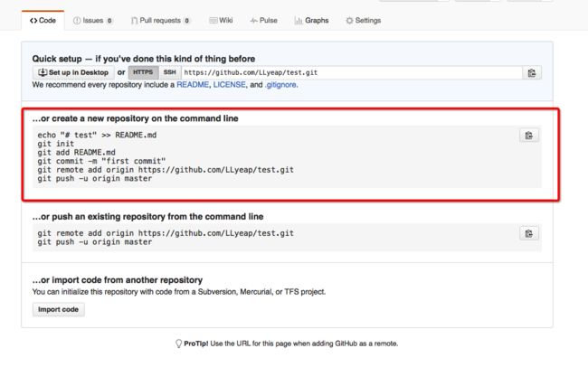Click the Issues tab exclamation icon
588x367 pixels.
pos(77,21)
